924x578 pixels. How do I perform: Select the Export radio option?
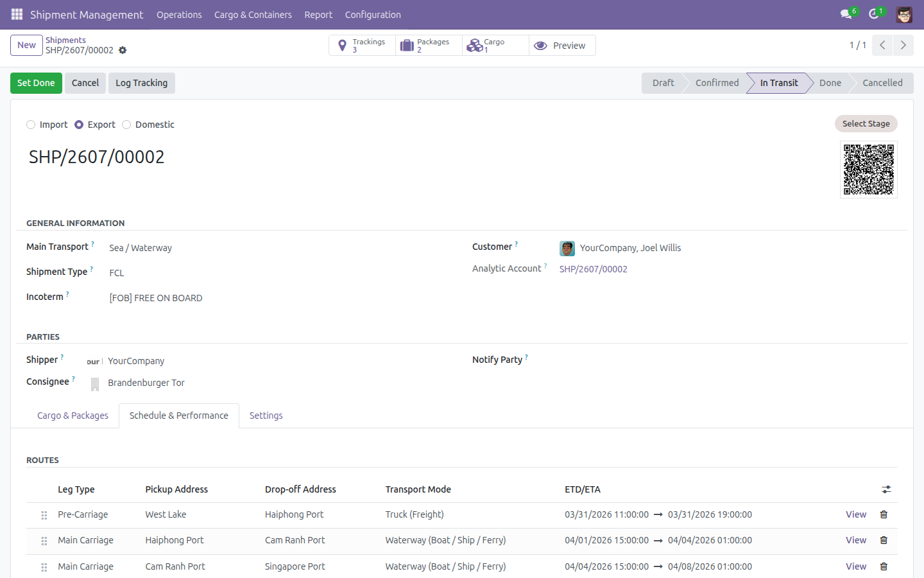click(79, 125)
